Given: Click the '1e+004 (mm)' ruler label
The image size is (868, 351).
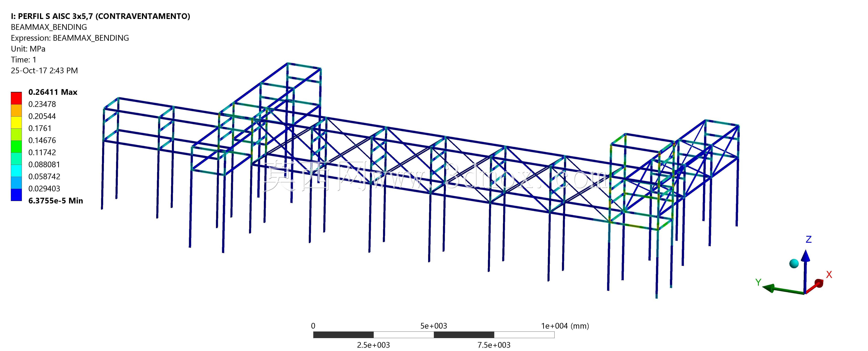Looking at the screenshot, I should [x=565, y=326].
